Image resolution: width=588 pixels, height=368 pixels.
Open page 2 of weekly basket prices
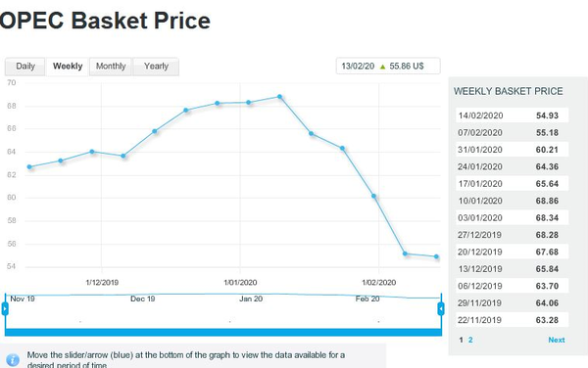pyautogui.click(x=470, y=340)
